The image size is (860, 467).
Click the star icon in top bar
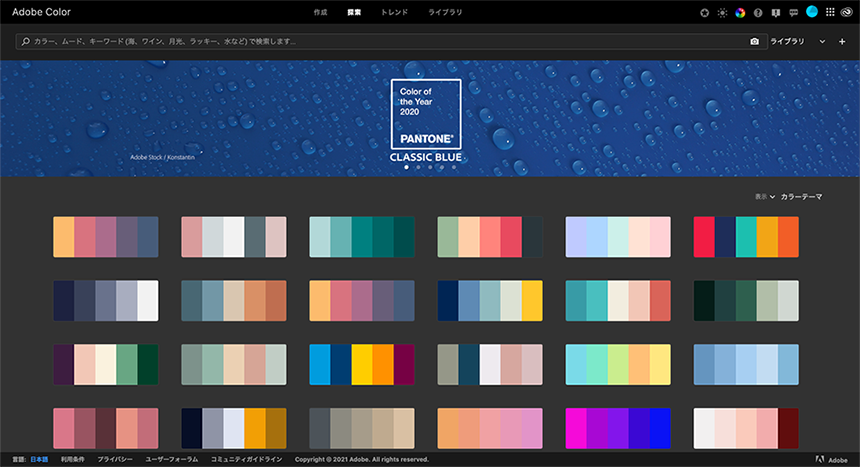click(x=705, y=13)
